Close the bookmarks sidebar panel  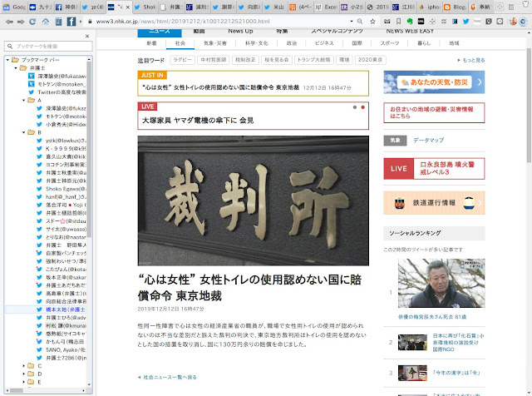(x=87, y=36)
